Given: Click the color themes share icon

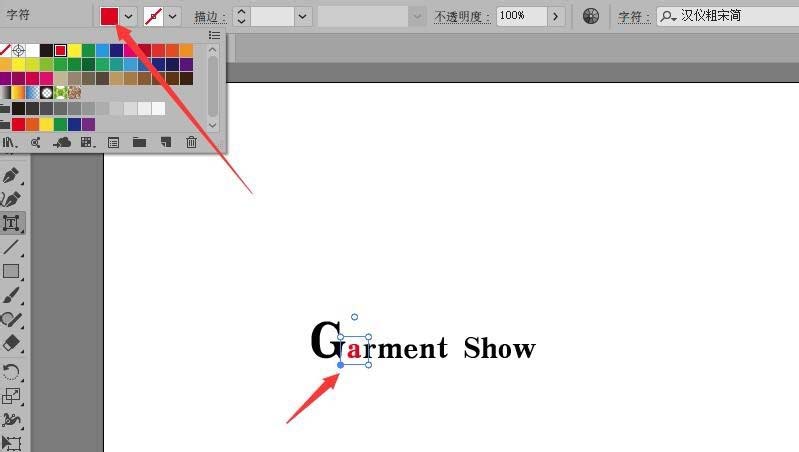Looking at the screenshot, I should point(35,143).
